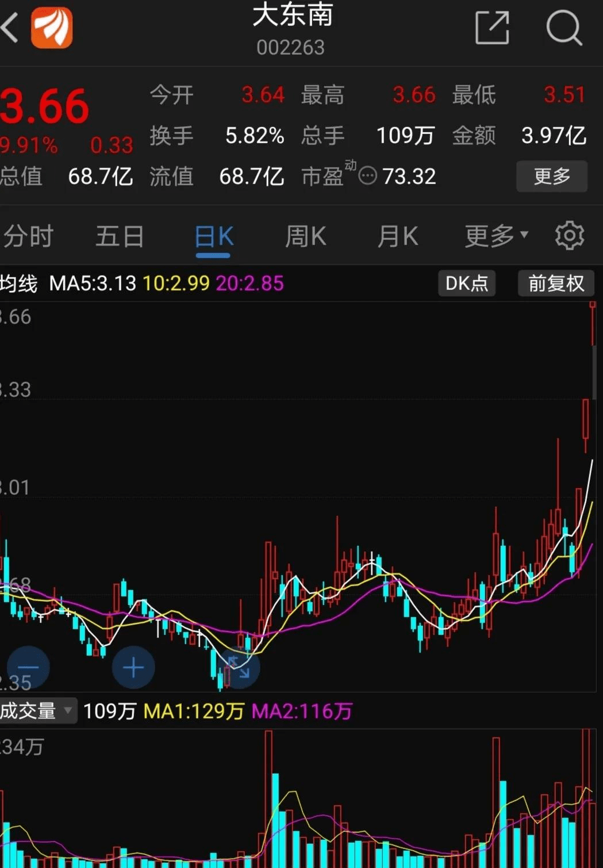Tap the dynamic P/E info icon
Screen dimensions: 603x868
(368, 175)
